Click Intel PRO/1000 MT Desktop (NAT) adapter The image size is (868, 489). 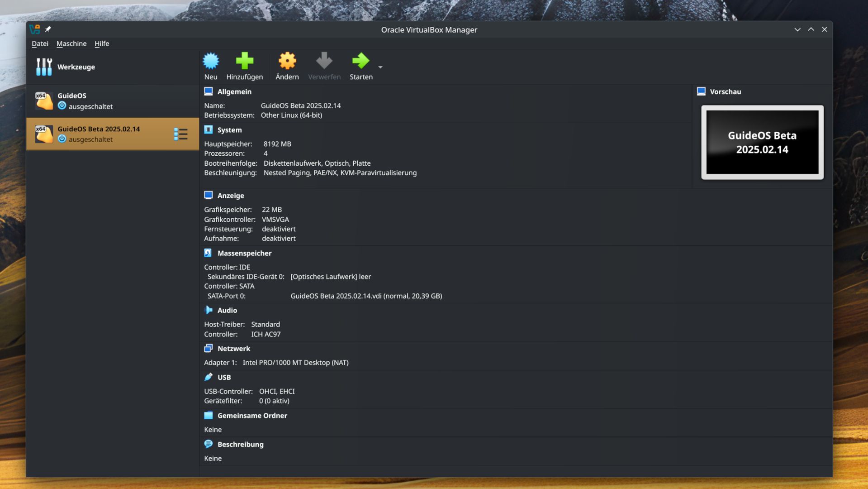click(x=295, y=362)
